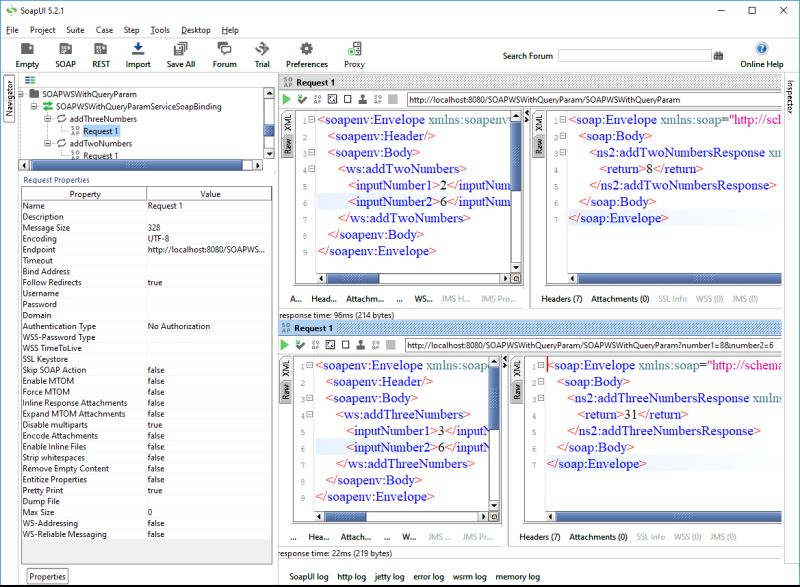Open Online Help icon
The height and width of the screenshot is (587, 800).
pyautogui.click(x=761, y=49)
